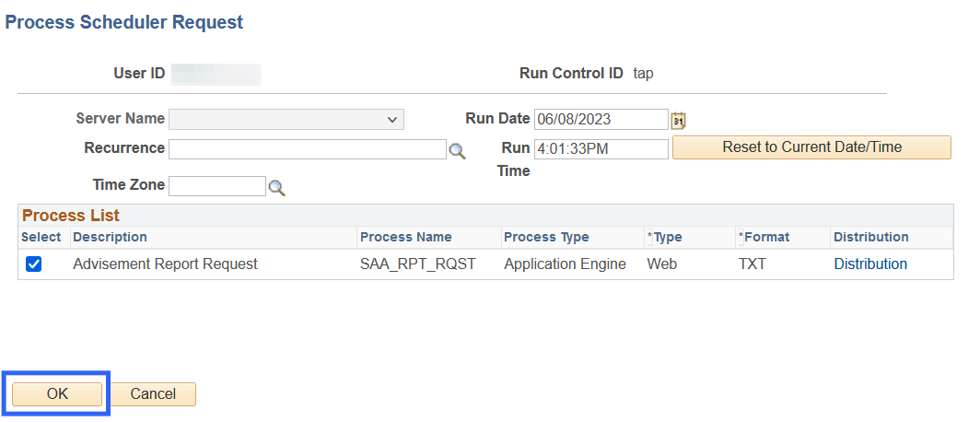Open the Time Zone lookup magnifier icon

[276, 188]
